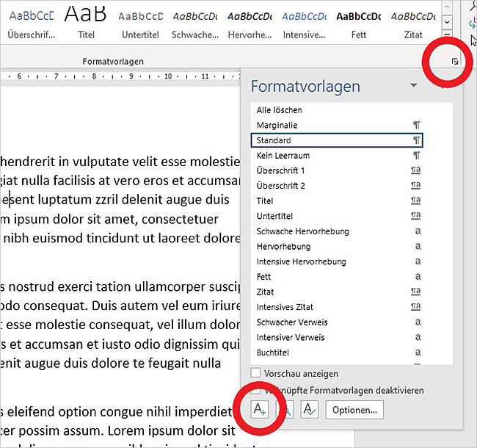Expand the styles gallery with the More arrow
Image resolution: width=477 pixels, height=448 pixels.
click(447, 35)
